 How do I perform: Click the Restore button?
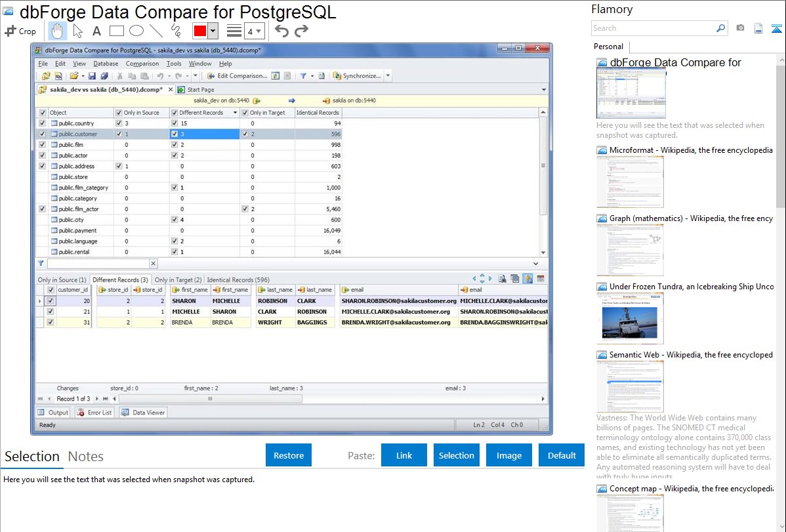click(x=289, y=455)
